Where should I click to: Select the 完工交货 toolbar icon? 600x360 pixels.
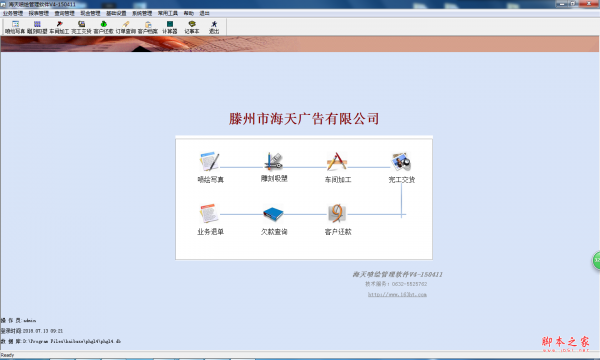pyautogui.click(x=82, y=27)
